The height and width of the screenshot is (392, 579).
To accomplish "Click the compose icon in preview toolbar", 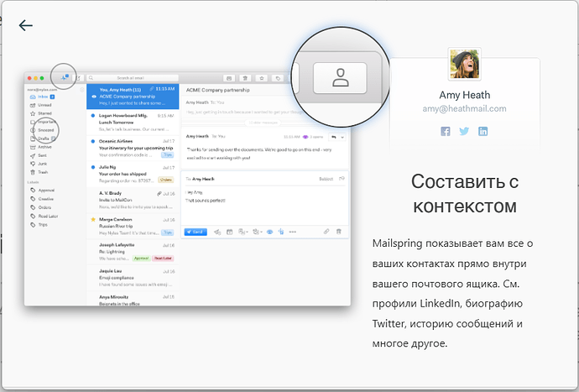I will pyautogui.click(x=78, y=78).
